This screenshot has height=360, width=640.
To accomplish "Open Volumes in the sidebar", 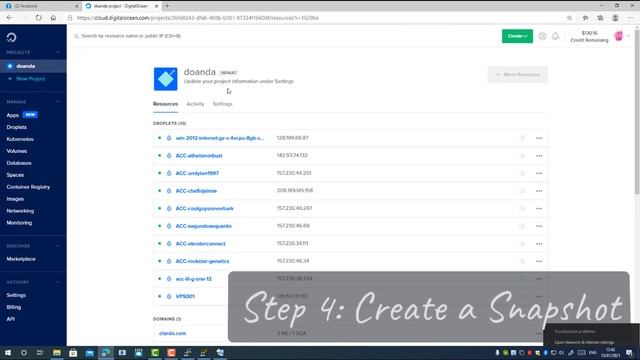I will [17, 151].
